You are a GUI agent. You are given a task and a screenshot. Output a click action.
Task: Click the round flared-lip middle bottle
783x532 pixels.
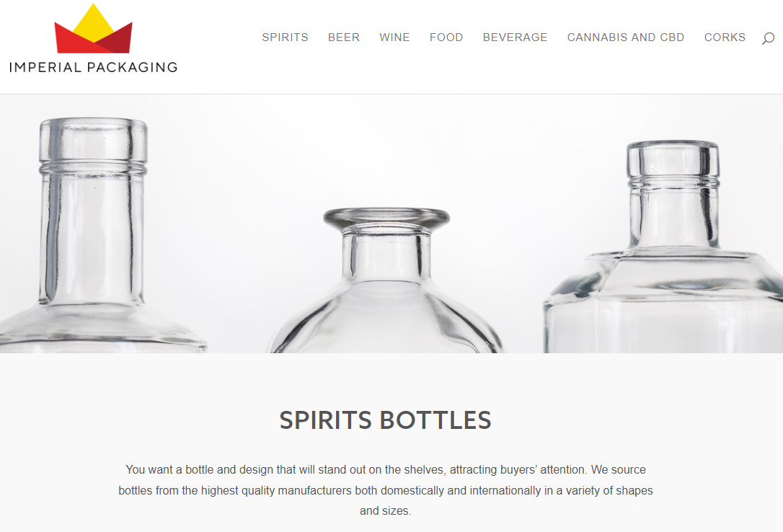(x=386, y=280)
